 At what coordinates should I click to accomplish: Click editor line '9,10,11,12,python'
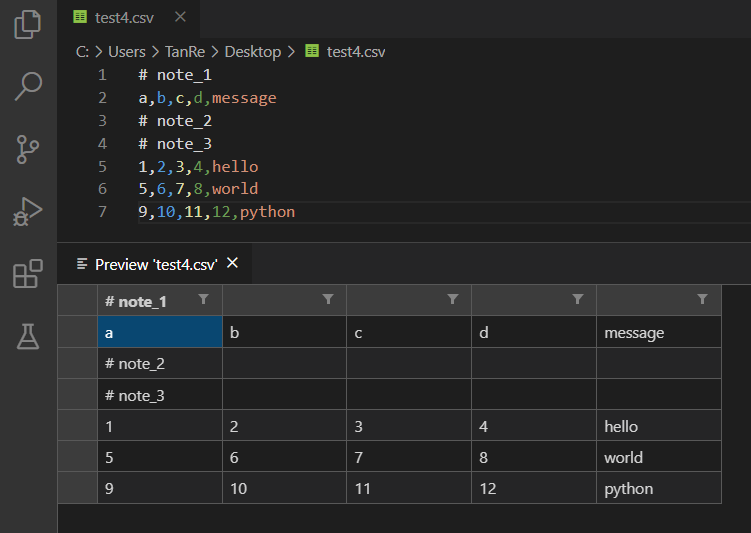pyautogui.click(x=216, y=212)
